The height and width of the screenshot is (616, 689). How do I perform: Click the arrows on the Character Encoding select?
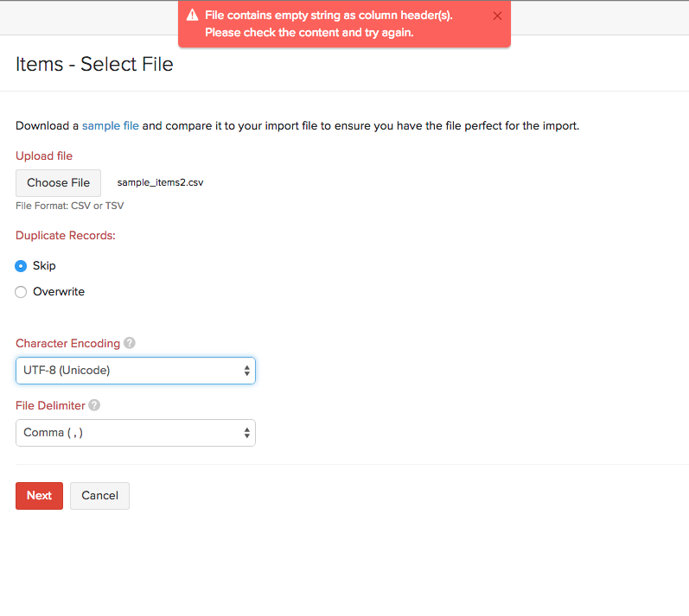click(x=247, y=371)
